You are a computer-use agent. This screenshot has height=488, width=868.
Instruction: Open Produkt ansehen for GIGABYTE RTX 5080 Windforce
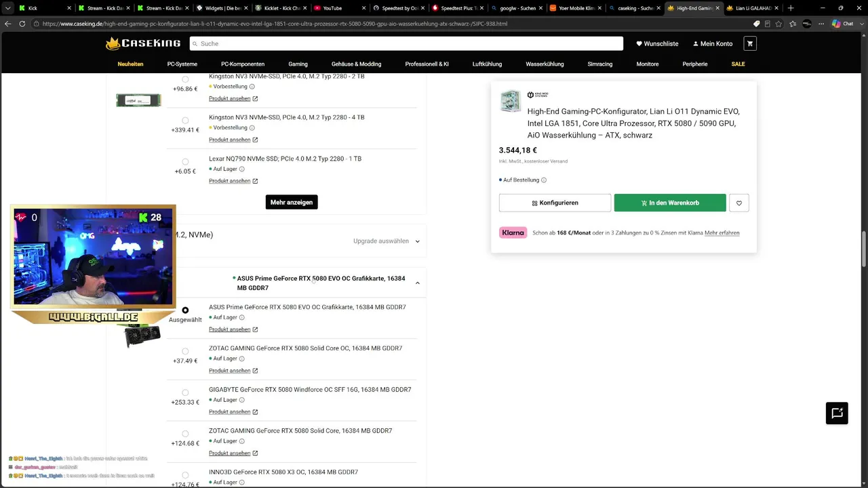233,412
